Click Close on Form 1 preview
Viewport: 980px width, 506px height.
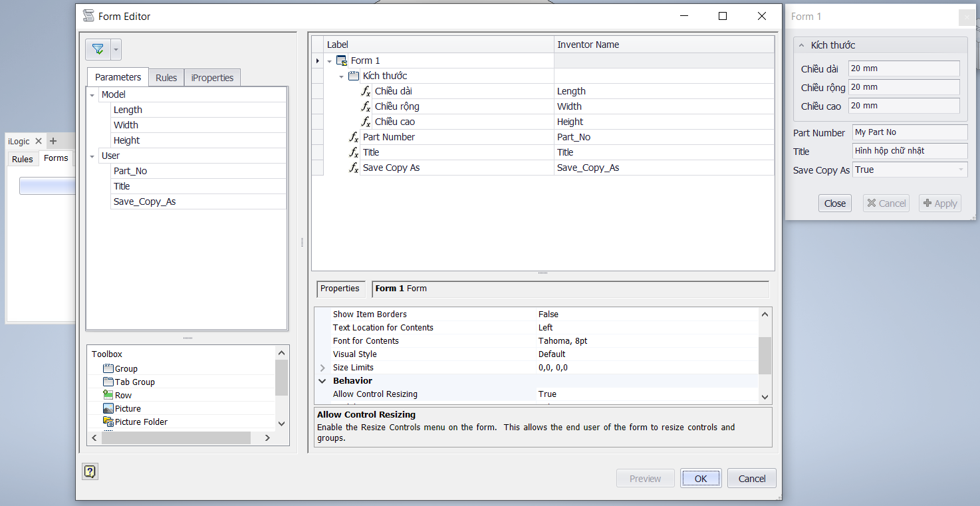point(834,203)
